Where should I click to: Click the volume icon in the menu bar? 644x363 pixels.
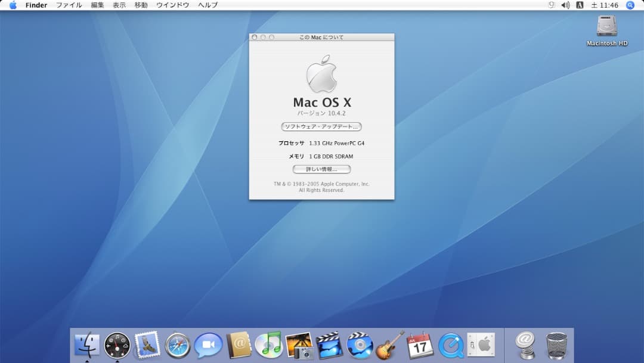pos(564,5)
